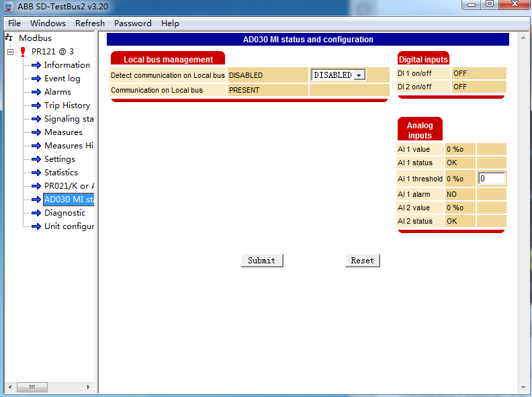Click the DI 1 on/off OFF value
This screenshot has width=532, height=397.
click(460, 73)
